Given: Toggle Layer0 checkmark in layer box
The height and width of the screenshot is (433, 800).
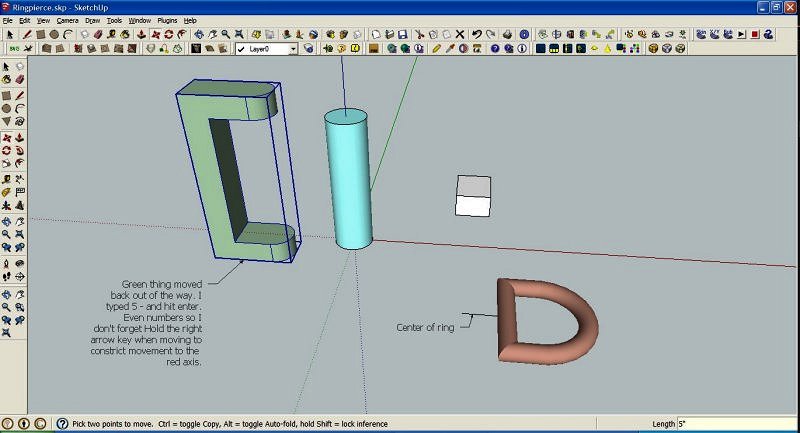Looking at the screenshot, I should 241,48.
